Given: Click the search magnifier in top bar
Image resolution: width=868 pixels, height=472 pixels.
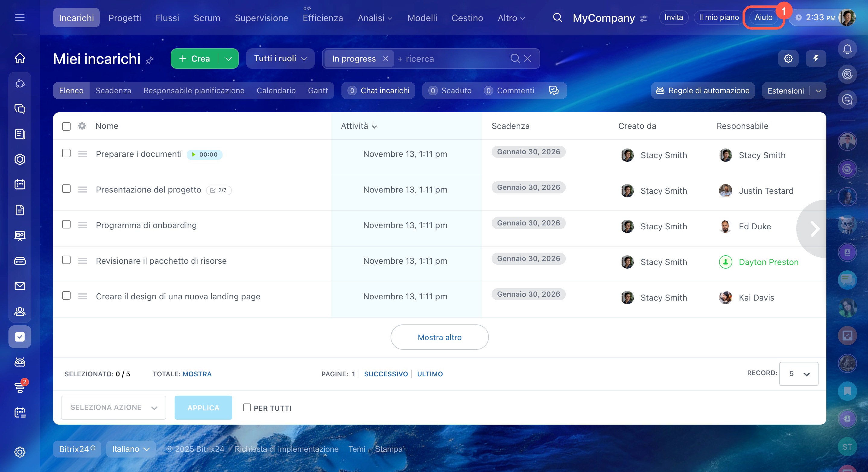Looking at the screenshot, I should tap(557, 18).
